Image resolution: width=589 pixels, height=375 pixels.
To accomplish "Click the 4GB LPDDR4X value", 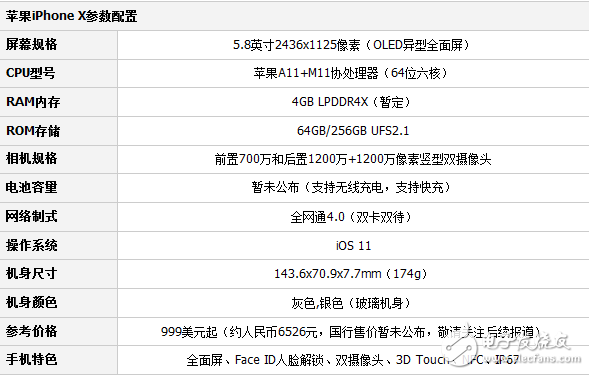I will 352,102.
